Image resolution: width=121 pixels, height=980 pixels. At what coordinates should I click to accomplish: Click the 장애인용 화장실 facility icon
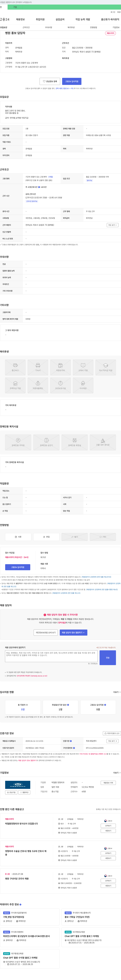click(x=75, y=442)
